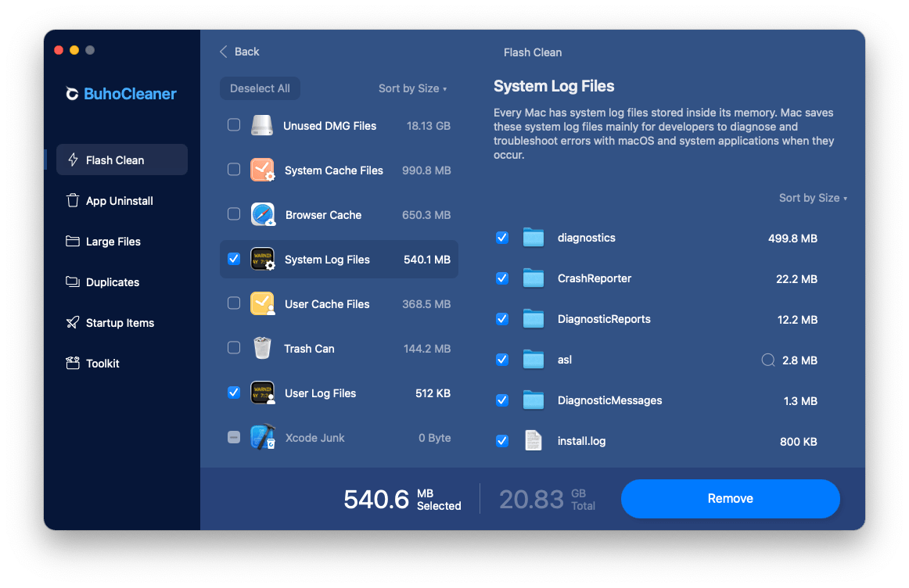Uncheck the User Log Files checkbox
Screen dimensions: 909x588
pos(234,393)
